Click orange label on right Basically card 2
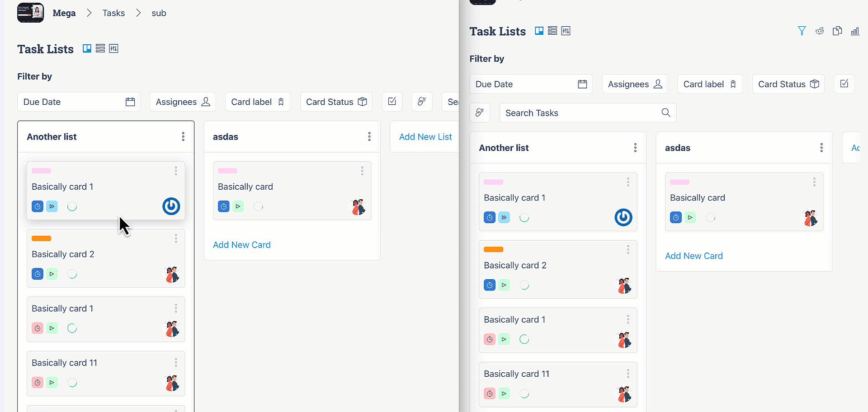 [x=494, y=249]
